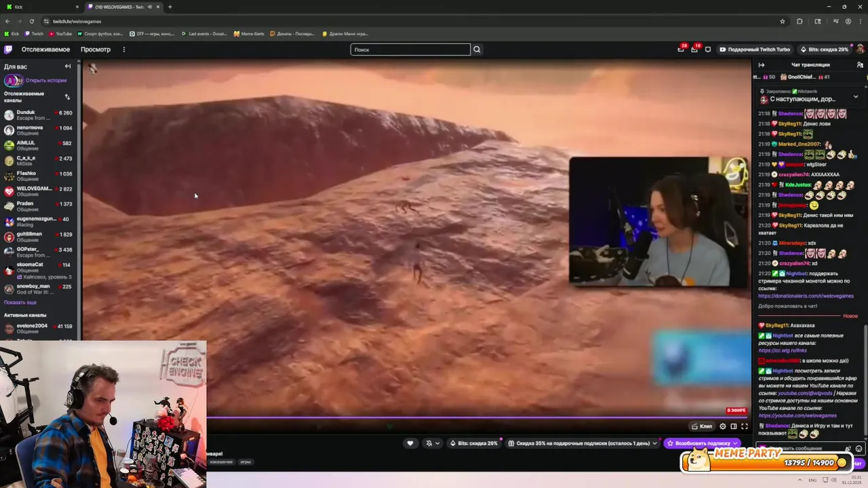Viewport: 868px width, 488px height.
Task: Open the notification bell dropdown under the video
Action: point(432,443)
